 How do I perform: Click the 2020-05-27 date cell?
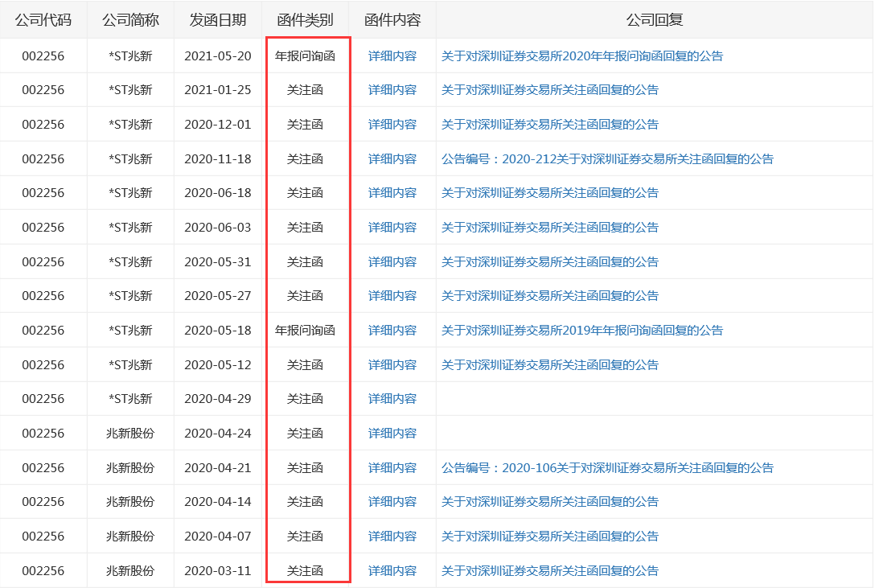click(218, 296)
